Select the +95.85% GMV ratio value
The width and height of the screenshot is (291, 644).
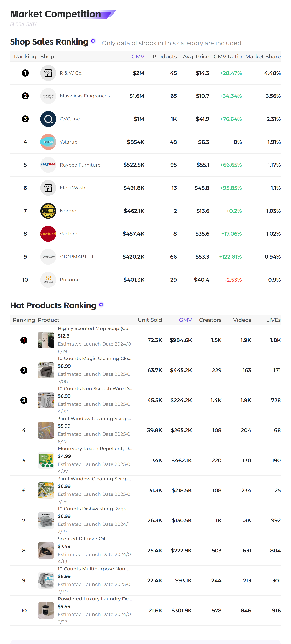point(231,188)
